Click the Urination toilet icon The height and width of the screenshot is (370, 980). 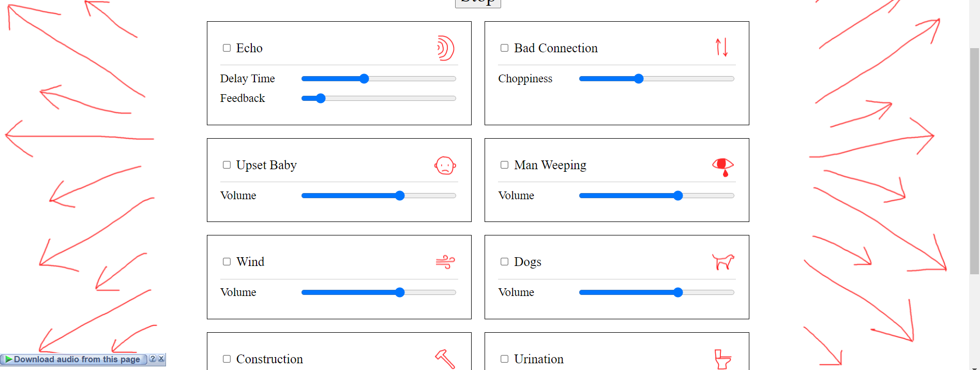pyautogui.click(x=722, y=359)
